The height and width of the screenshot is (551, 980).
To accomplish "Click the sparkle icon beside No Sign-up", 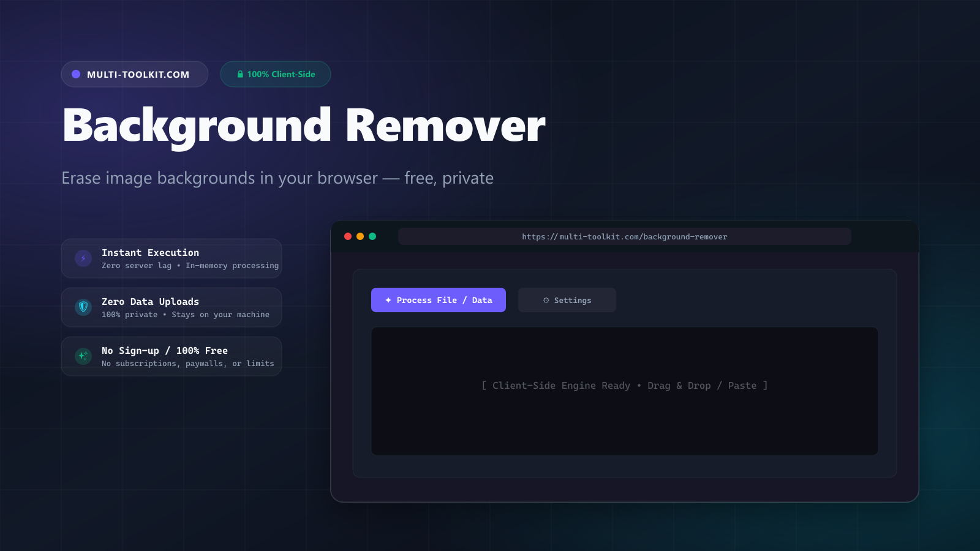I will 83,356.
